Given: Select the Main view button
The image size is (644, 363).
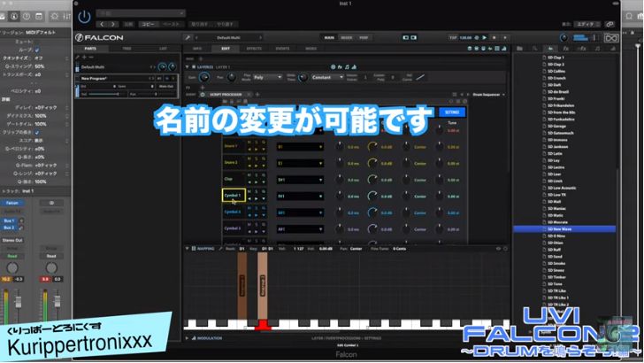Looking at the screenshot, I should (x=329, y=38).
